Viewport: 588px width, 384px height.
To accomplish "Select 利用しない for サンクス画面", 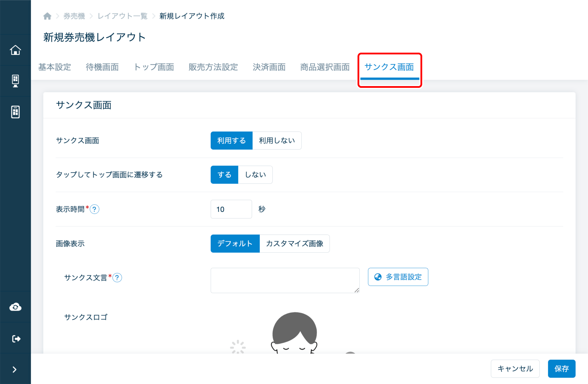I will pos(277,141).
